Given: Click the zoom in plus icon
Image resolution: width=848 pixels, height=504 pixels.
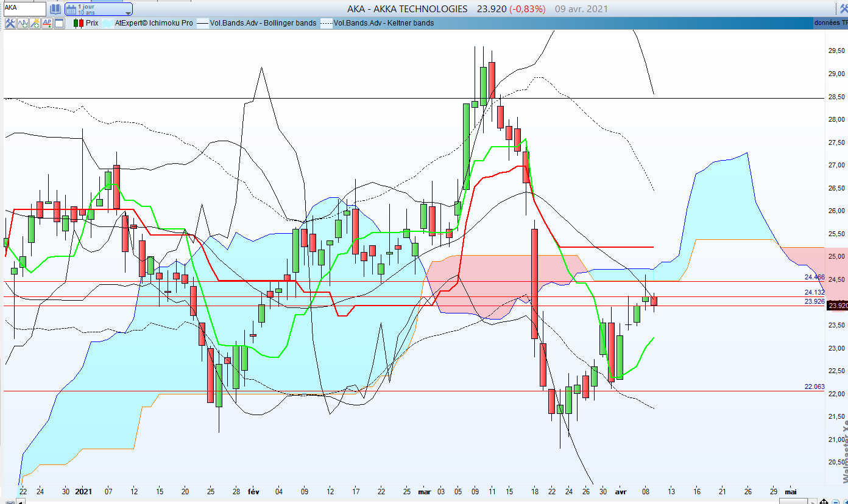Looking at the screenshot, I should tap(846, 502).
